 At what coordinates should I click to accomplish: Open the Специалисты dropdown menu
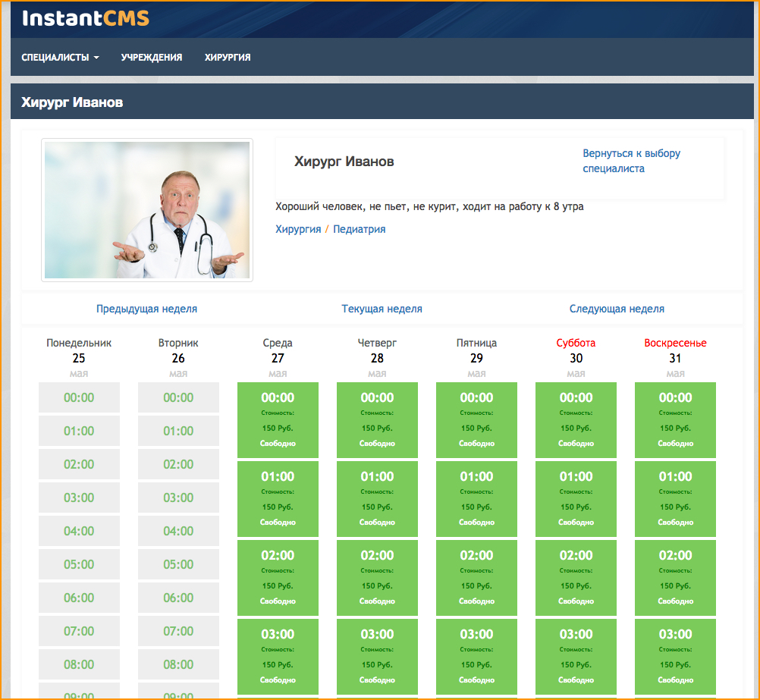pos(60,57)
